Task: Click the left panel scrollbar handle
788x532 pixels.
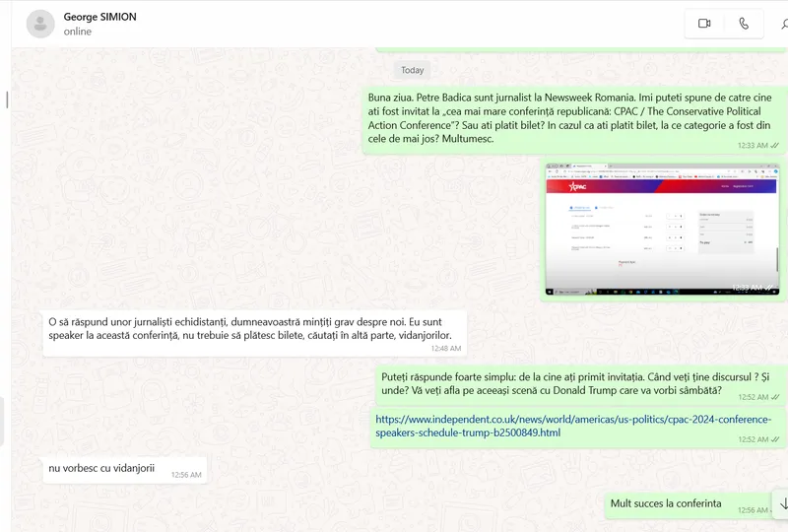Action: (x=7, y=100)
